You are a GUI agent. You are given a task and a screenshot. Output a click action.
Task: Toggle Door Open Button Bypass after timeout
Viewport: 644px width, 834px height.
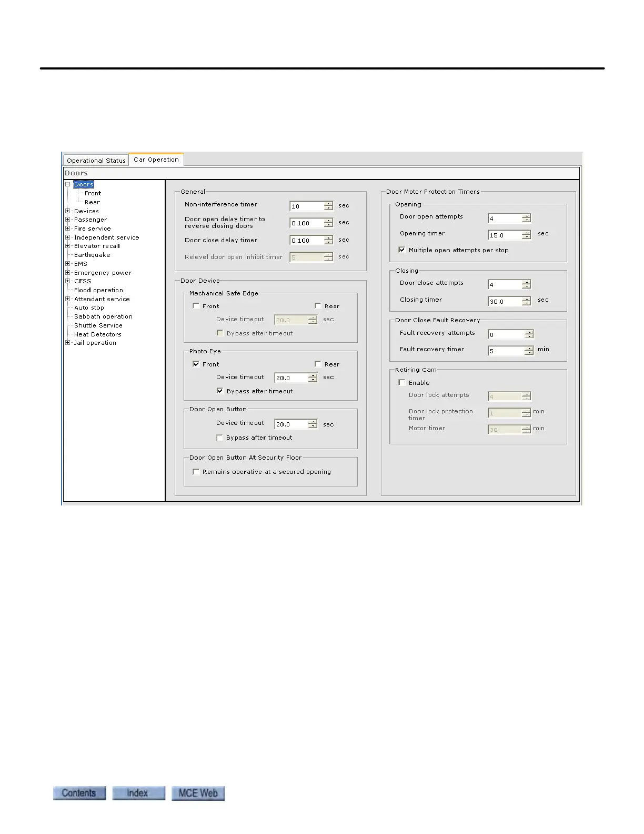click(220, 438)
